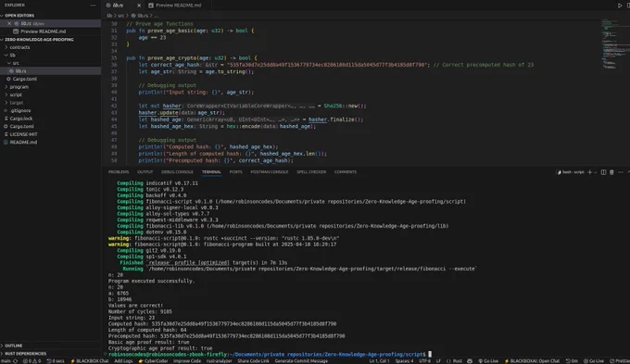Viewport: 630px width, 364px height.
Task: Open CyberCoder from the status bar
Action: 153,361
